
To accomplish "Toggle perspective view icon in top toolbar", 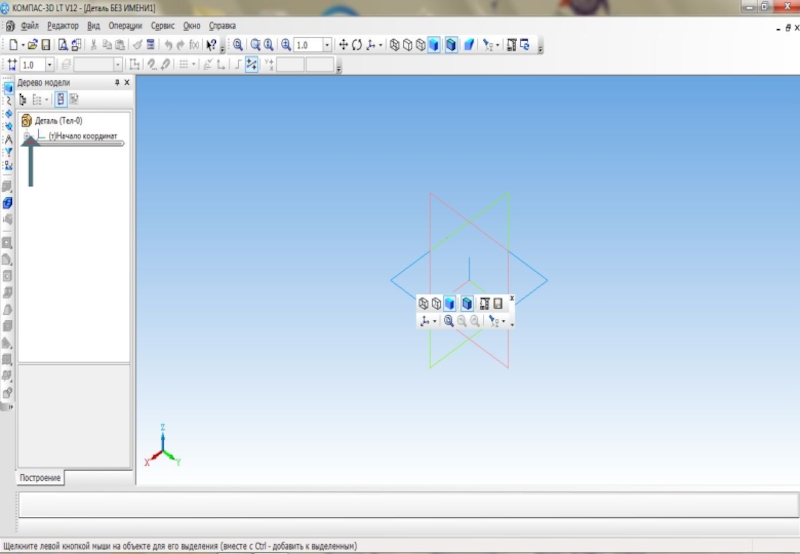I will pos(469,45).
